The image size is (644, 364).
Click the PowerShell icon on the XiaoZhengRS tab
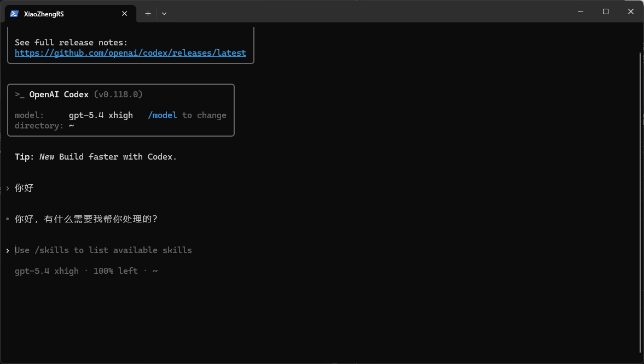click(x=14, y=14)
